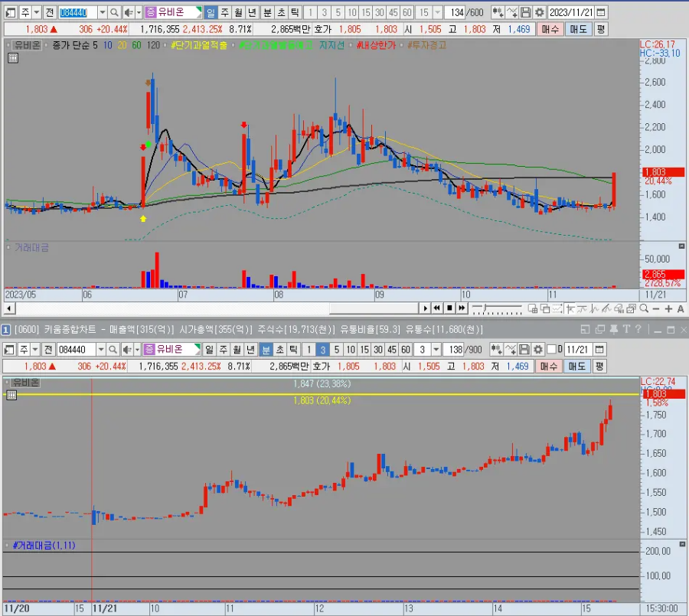689x616 pixels.
Task: Click the candlestick add-indicator icon in the top chart toolbar
Action: coord(498,12)
